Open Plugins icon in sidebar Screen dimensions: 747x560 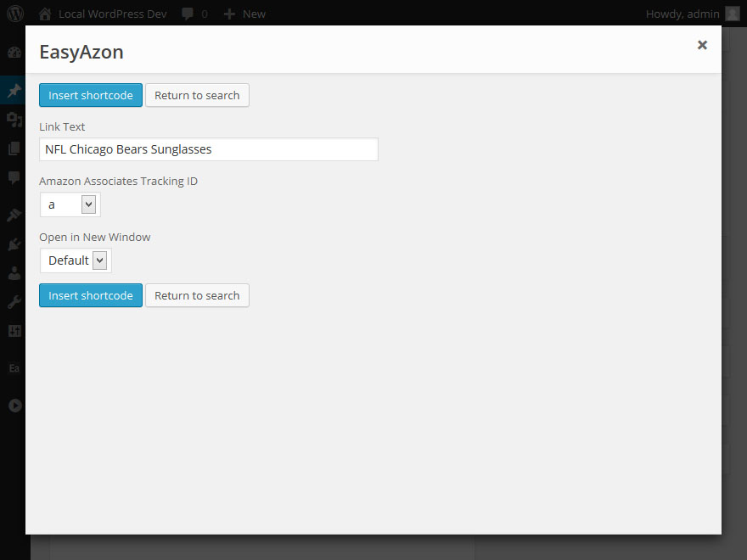click(14, 244)
